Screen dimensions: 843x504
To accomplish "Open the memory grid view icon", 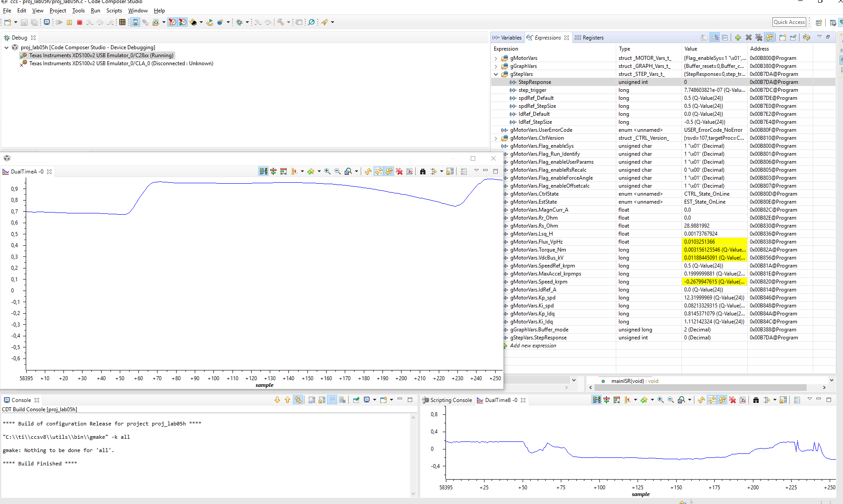I will [x=122, y=22].
